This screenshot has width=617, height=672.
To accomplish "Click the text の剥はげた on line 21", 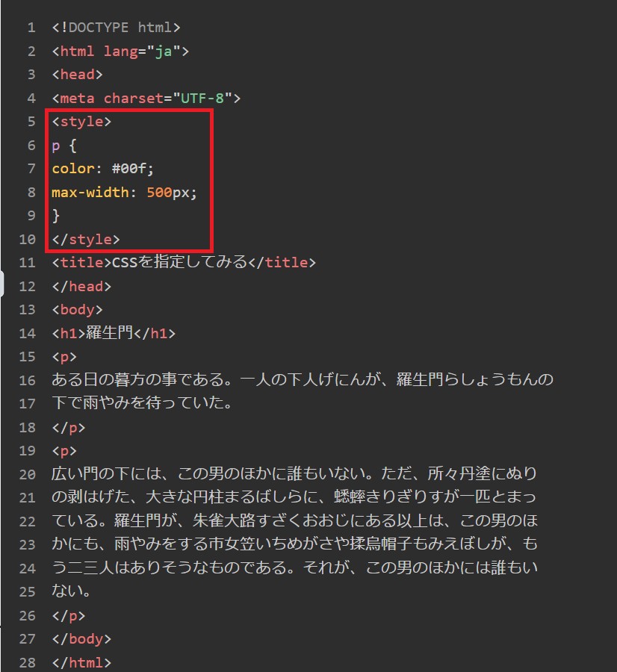I will click(90, 497).
